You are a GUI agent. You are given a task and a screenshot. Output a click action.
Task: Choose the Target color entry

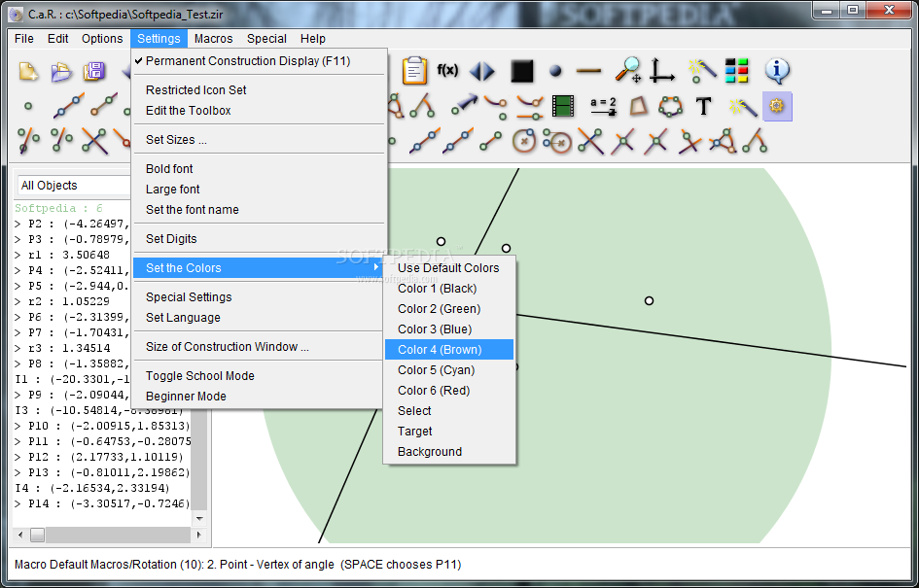point(449,432)
